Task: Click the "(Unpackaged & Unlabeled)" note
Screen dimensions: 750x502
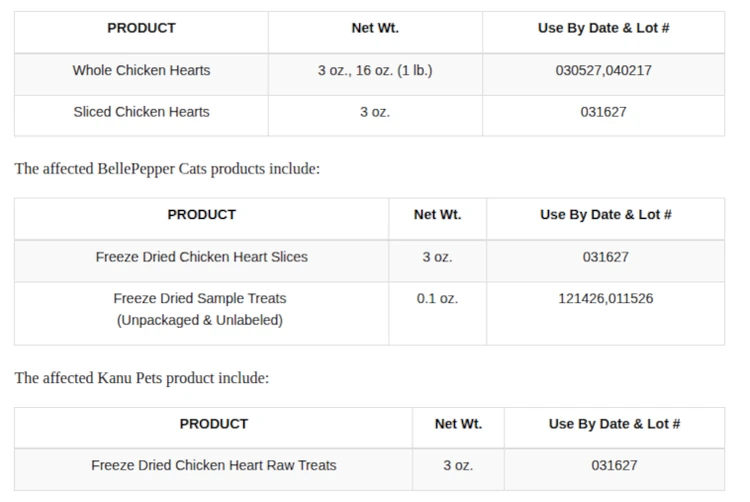Action: pos(200,320)
